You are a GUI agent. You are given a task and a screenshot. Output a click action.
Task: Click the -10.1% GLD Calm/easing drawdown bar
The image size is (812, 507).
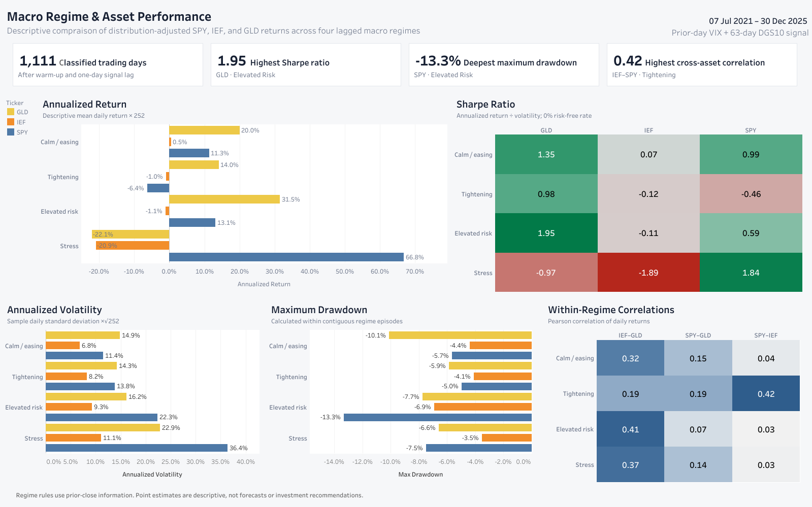(x=460, y=335)
